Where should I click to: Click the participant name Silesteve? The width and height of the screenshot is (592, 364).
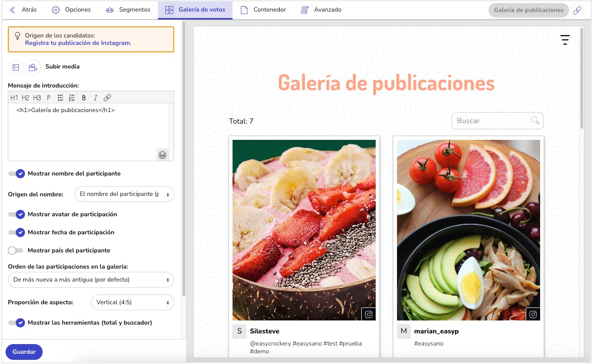pos(265,331)
